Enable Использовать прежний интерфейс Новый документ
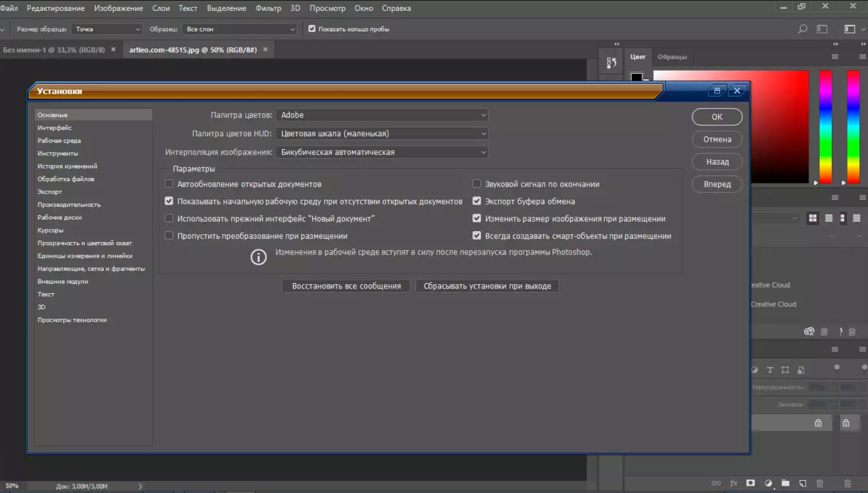The width and height of the screenshot is (868, 493). (x=169, y=218)
